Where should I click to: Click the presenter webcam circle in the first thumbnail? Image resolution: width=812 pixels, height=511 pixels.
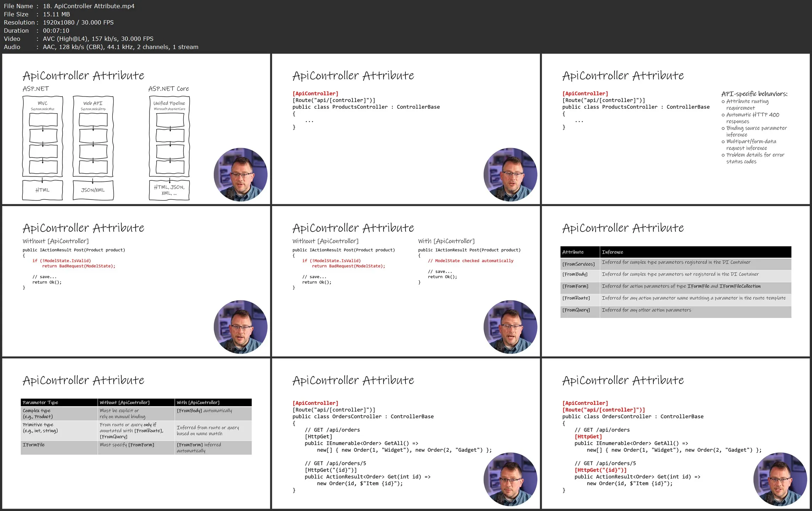pyautogui.click(x=240, y=174)
